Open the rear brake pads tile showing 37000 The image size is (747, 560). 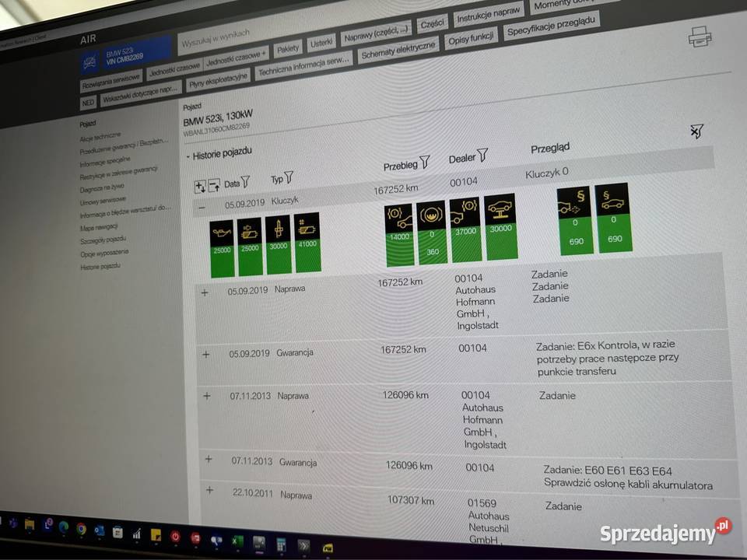click(x=465, y=229)
